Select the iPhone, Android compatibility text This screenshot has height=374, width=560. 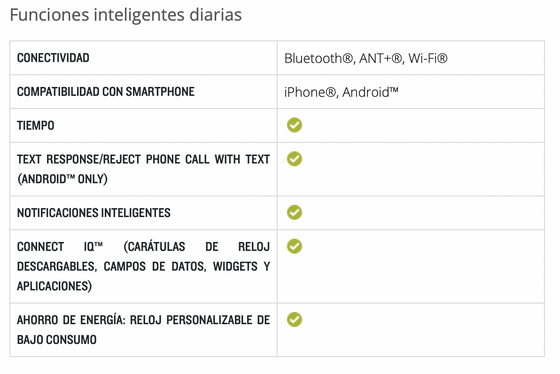point(341,92)
